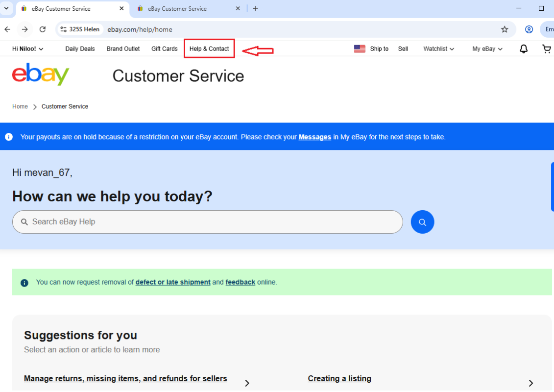Click the US flag icon
554x392 pixels.
coord(360,49)
